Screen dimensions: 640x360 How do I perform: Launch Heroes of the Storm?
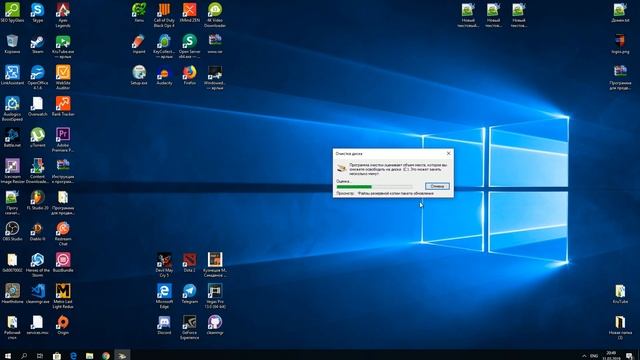tap(38, 265)
